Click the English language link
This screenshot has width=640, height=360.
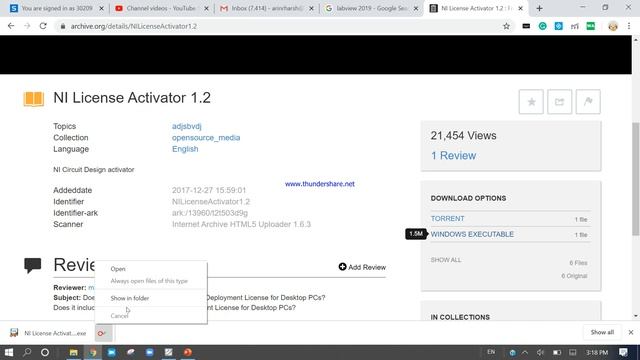185,149
